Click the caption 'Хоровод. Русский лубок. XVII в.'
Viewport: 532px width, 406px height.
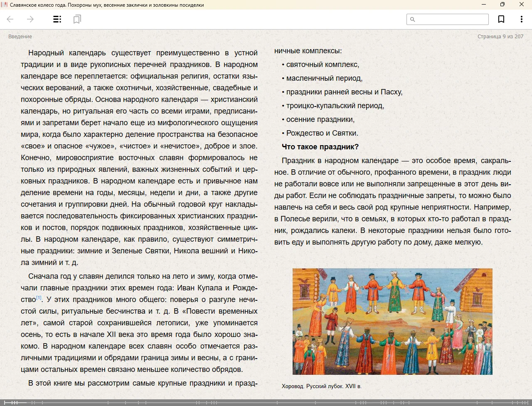click(x=321, y=386)
